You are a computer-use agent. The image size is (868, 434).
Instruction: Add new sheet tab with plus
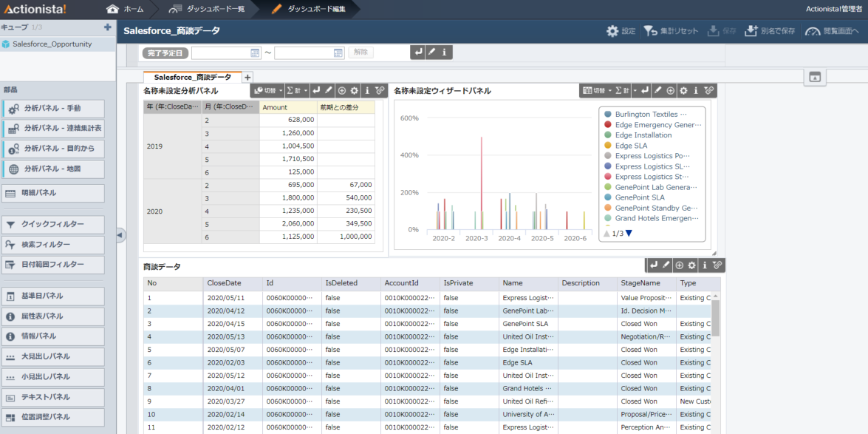247,78
